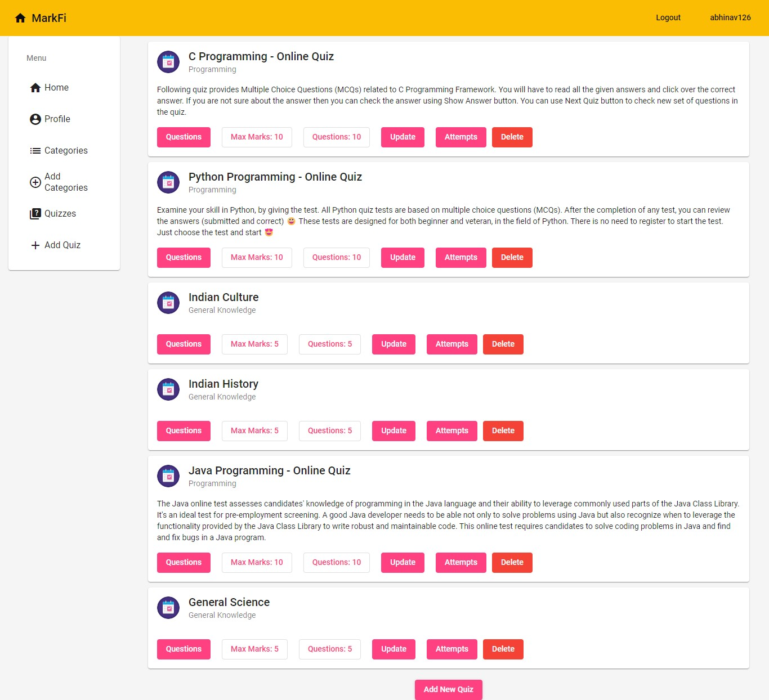Update the General Science quiz
769x700 pixels.
point(394,649)
